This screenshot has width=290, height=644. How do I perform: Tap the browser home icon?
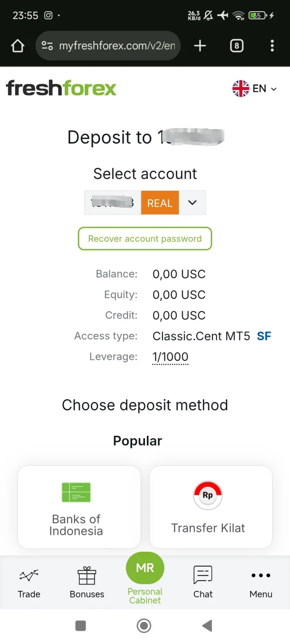click(17, 46)
